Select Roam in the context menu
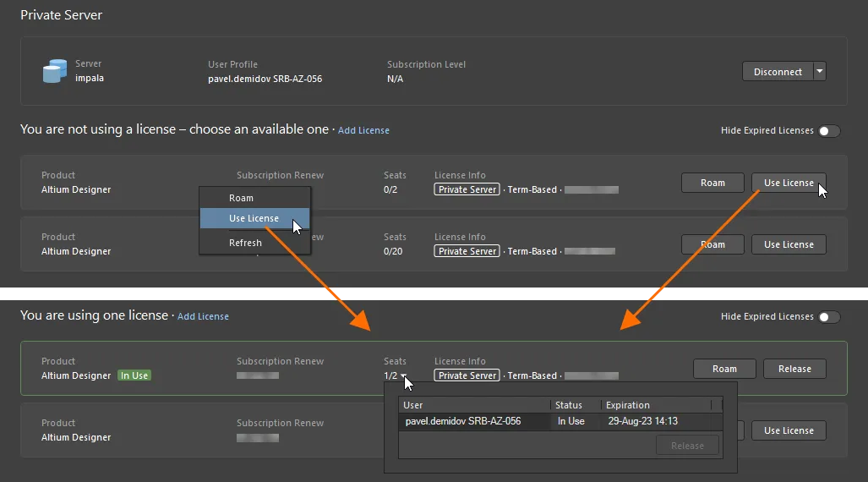This screenshot has width=868, height=482. point(254,198)
